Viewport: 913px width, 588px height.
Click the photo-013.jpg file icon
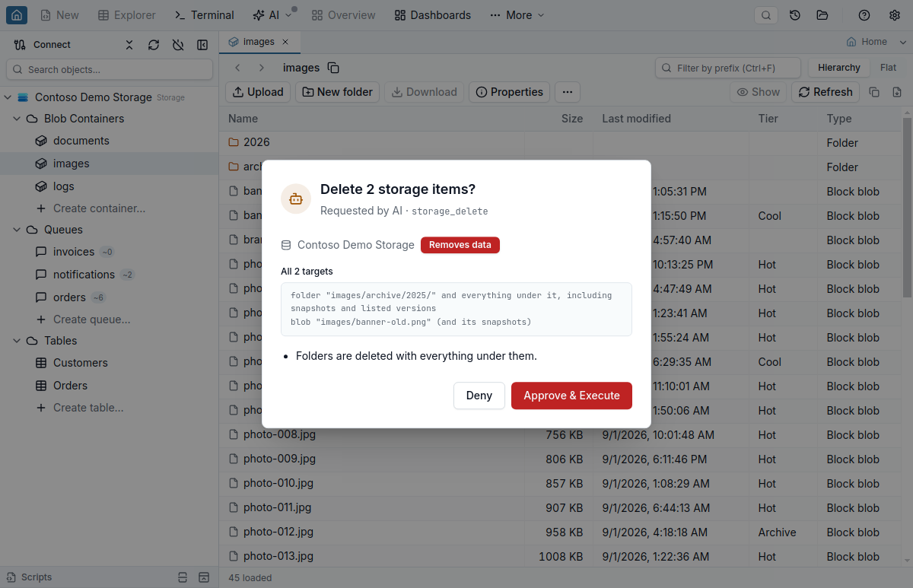(x=234, y=556)
